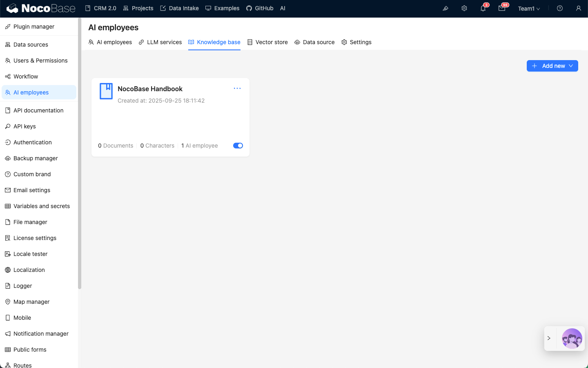588x368 pixels.
Task: Open the help question mark icon
Action: click(x=560, y=8)
